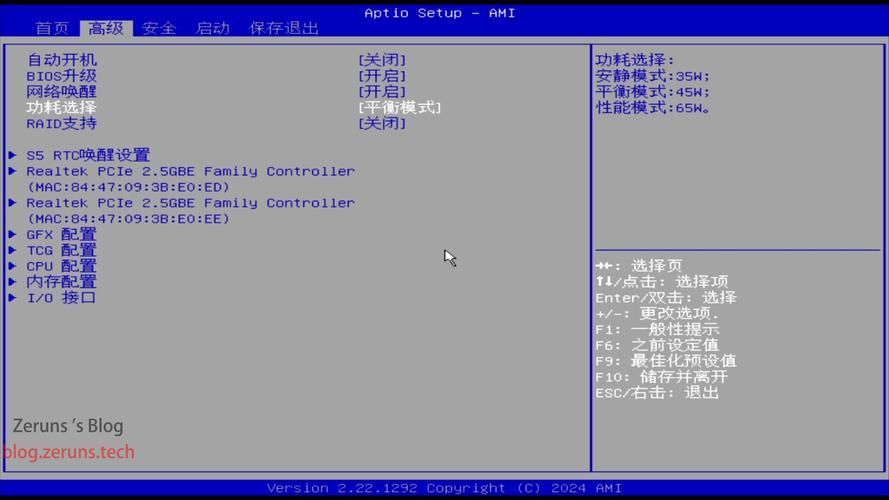Viewport: 889px width, 500px height.
Task: Click the 性能模式:65W help line
Action: point(652,107)
